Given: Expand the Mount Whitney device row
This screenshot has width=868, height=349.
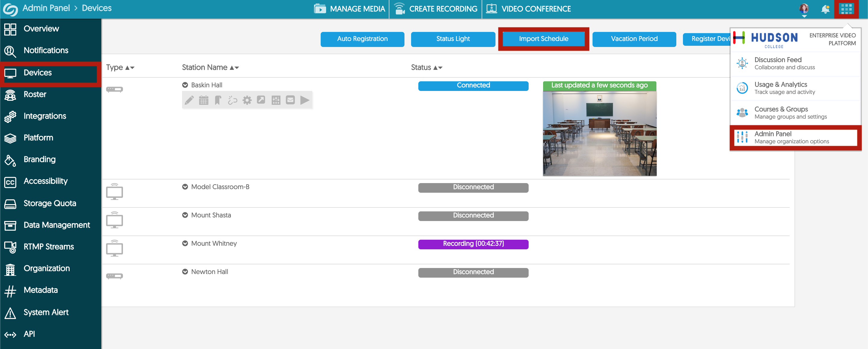Looking at the screenshot, I should [184, 243].
